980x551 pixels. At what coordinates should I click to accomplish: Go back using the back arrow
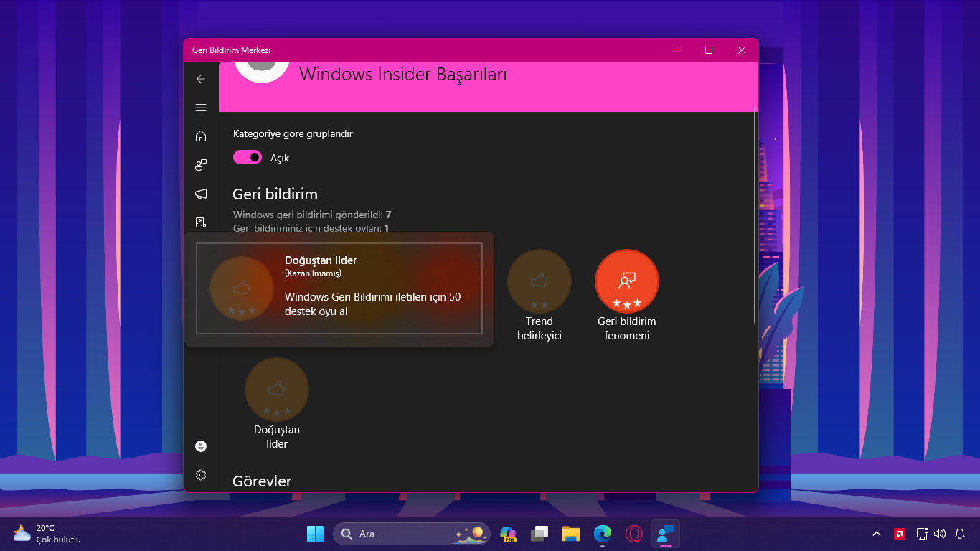pos(201,79)
